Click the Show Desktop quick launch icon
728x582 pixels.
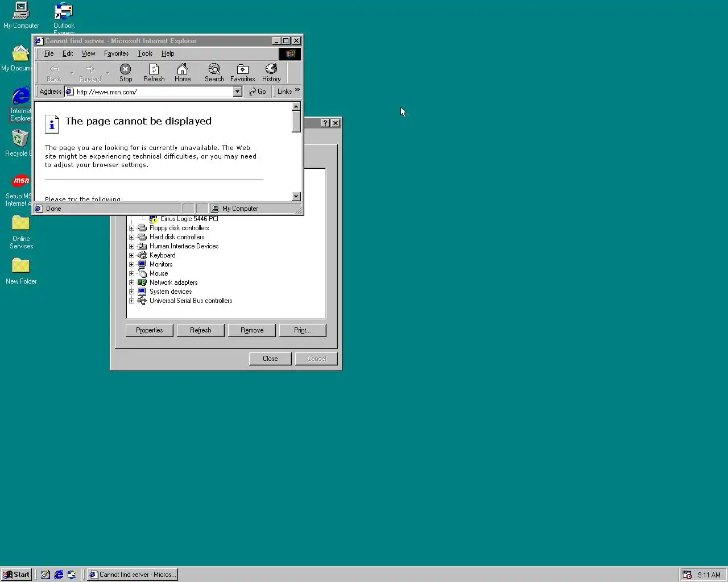45,575
